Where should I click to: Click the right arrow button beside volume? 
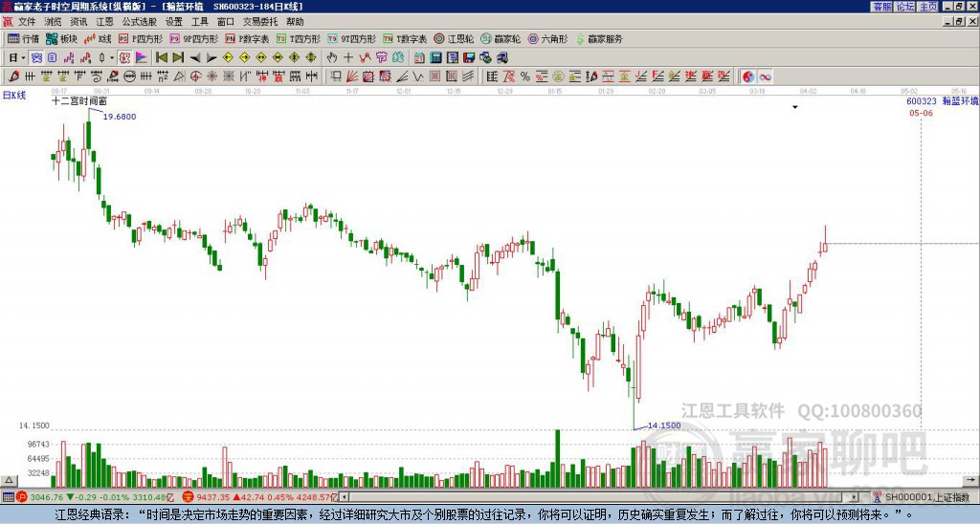970,480
